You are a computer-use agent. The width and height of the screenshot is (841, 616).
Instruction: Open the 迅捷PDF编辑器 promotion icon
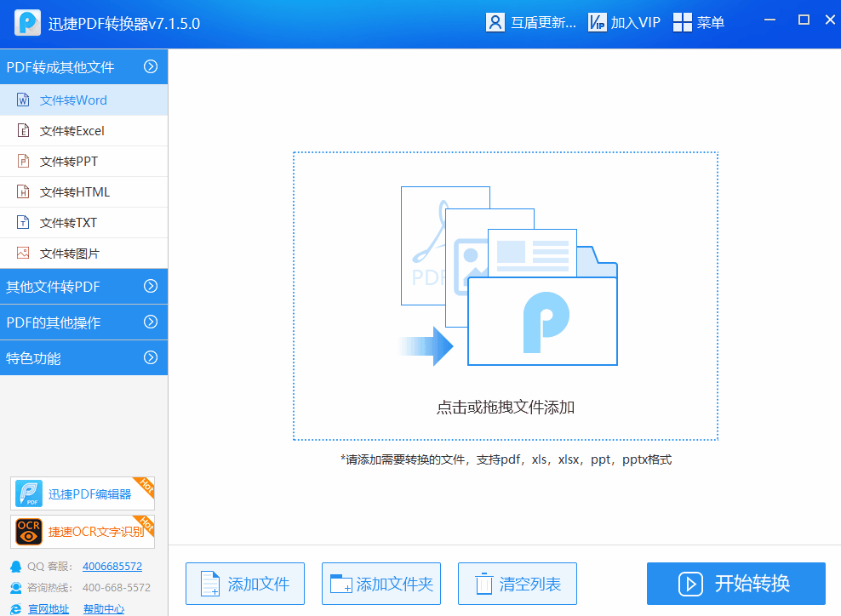point(83,493)
